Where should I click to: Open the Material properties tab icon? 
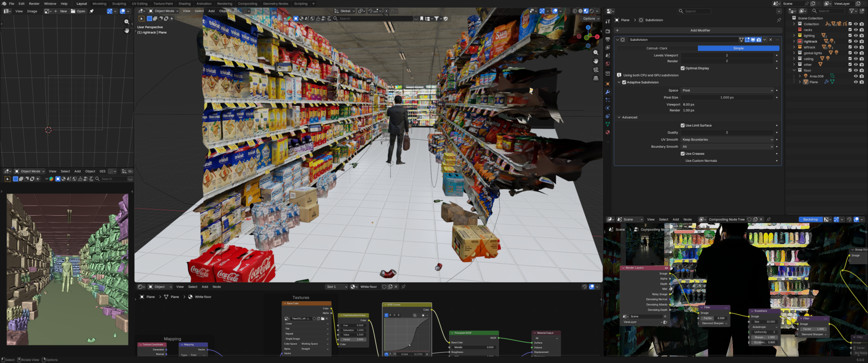[608, 132]
